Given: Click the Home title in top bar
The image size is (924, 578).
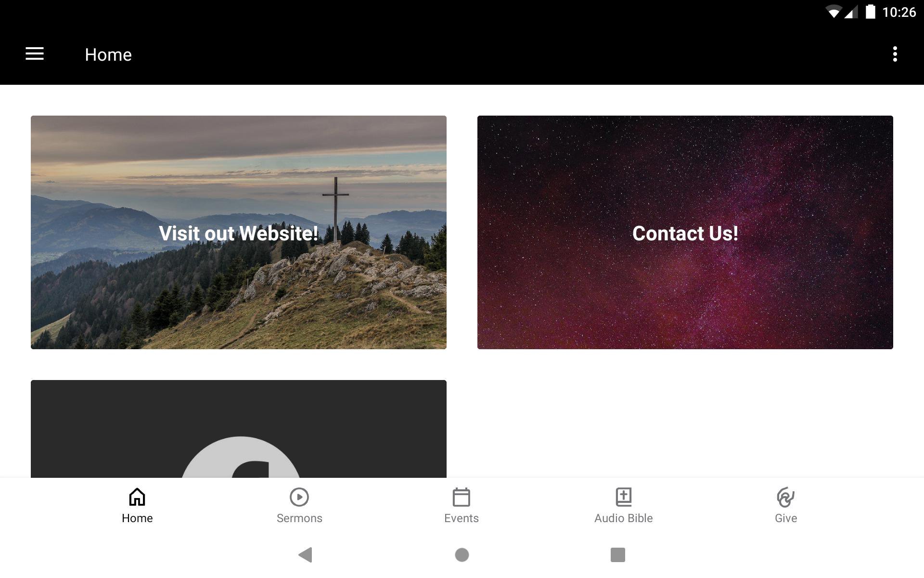Looking at the screenshot, I should click(108, 55).
